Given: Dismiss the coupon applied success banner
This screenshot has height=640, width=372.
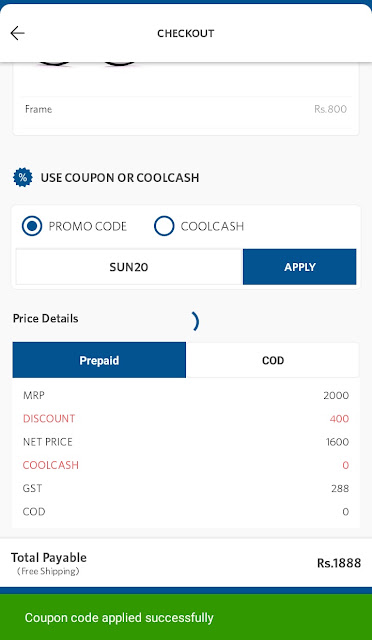Looking at the screenshot, I should tap(186, 617).
